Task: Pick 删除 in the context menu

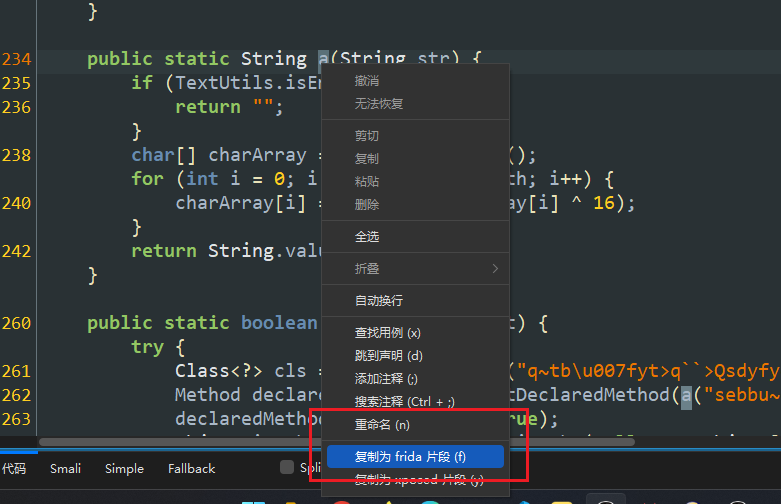Action: [367, 204]
